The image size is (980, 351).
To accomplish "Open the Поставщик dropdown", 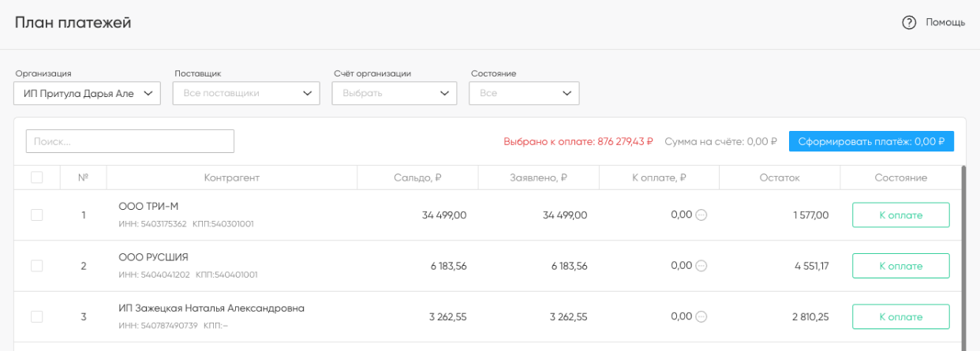I will pyautogui.click(x=246, y=93).
